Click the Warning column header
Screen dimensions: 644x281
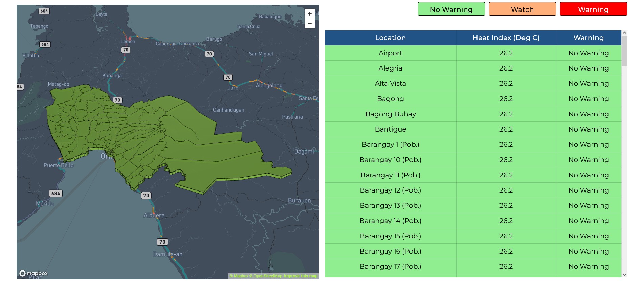click(589, 38)
